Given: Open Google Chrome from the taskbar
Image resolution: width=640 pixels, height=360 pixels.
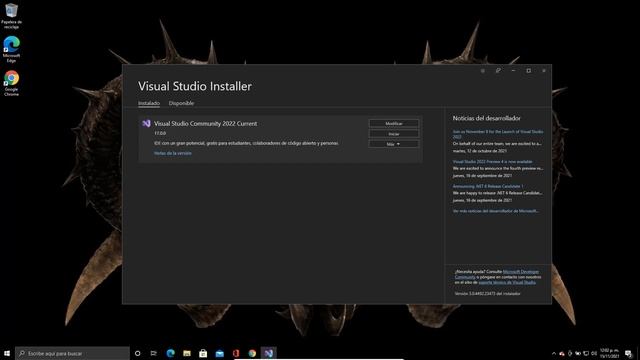Looking at the screenshot, I should (252, 353).
